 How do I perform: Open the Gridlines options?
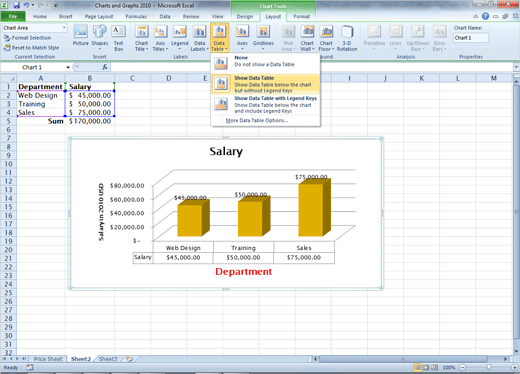(x=263, y=38)
